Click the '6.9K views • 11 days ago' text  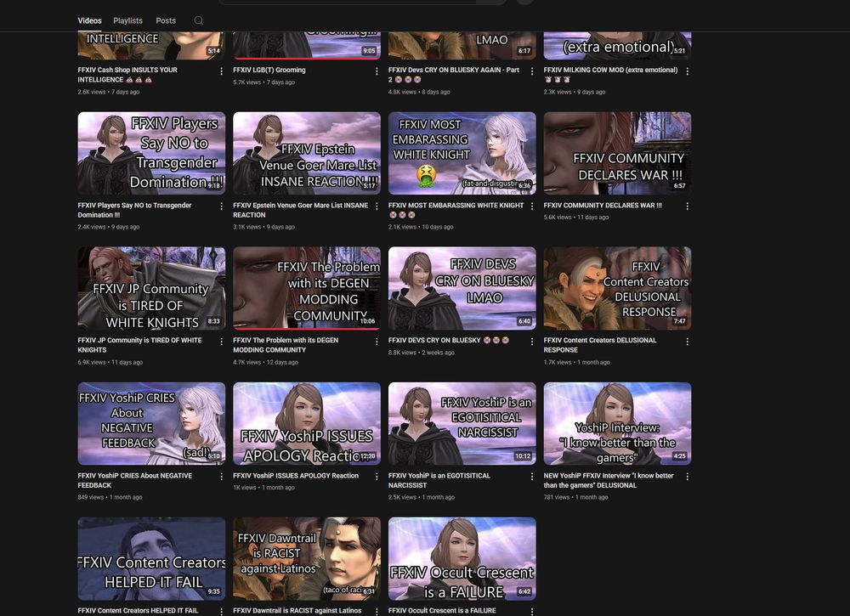click(110, 363)
